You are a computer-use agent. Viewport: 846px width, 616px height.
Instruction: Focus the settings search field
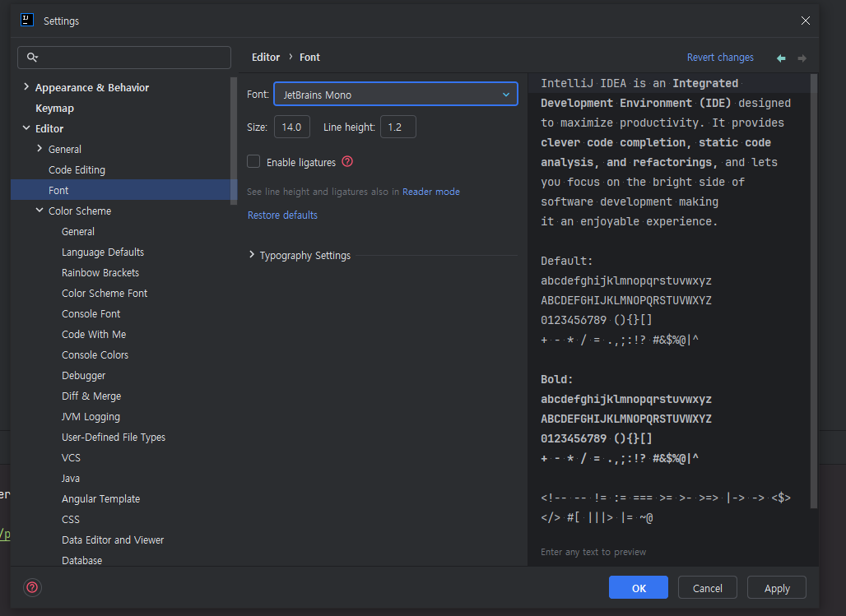coord(124,58)
